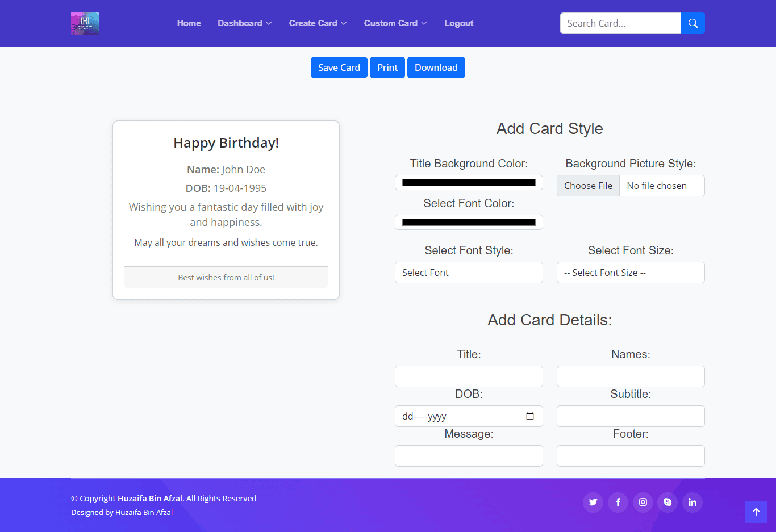Viewport: 776px width, 532px height.
Task: Expand the Create Card dropdown menu
Action: coord(318,23)
